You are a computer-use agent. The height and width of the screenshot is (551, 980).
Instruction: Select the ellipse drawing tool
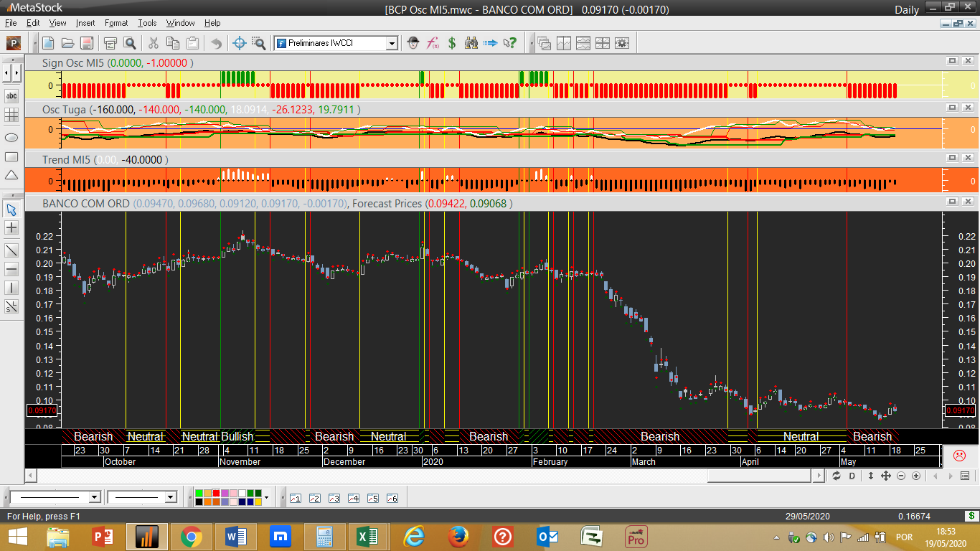point(11,137)
